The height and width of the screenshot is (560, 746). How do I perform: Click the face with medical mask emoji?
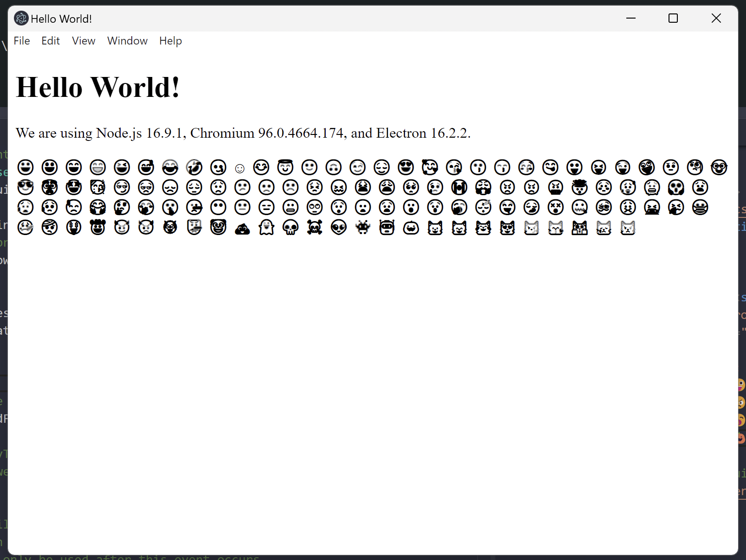pyautogui.click(x=701, y=207)
